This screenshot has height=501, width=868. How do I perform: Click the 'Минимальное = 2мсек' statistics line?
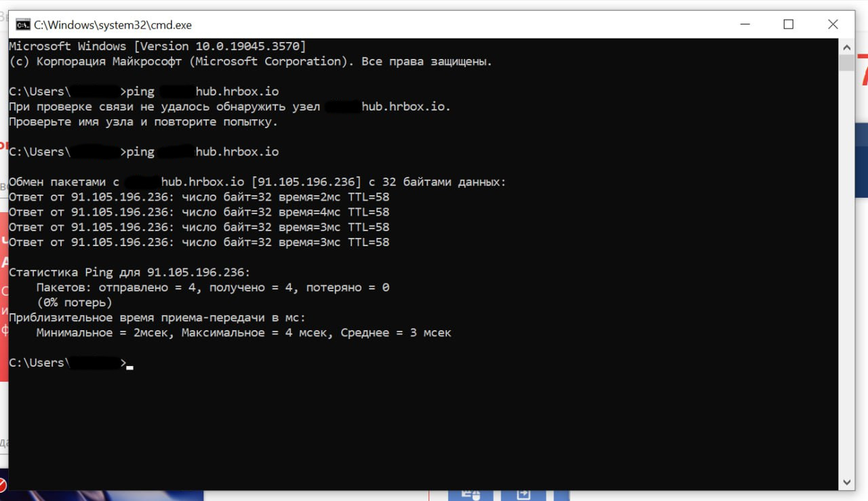coord(243,332)
